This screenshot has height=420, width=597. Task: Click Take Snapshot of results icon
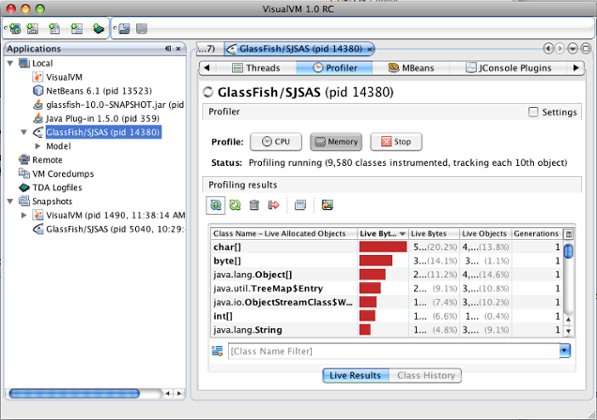point(300,205)
